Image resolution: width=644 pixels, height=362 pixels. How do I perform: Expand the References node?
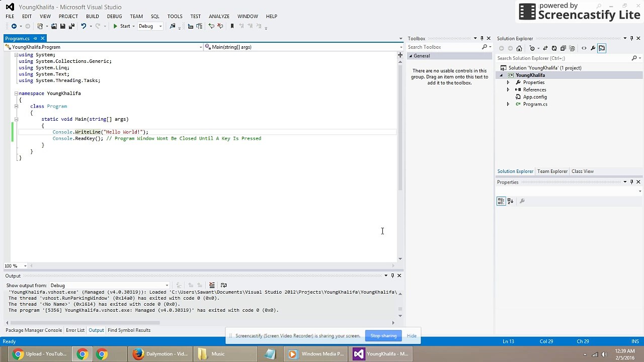508,89
